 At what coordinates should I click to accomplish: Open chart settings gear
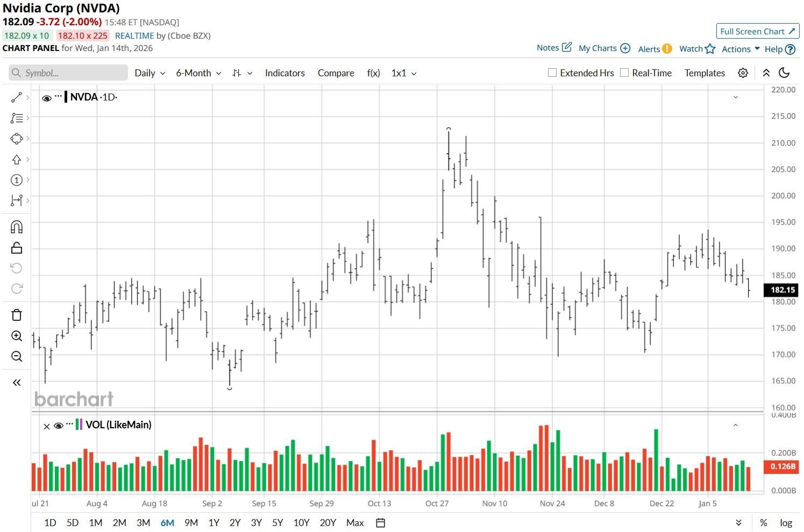tap(743, 73)
